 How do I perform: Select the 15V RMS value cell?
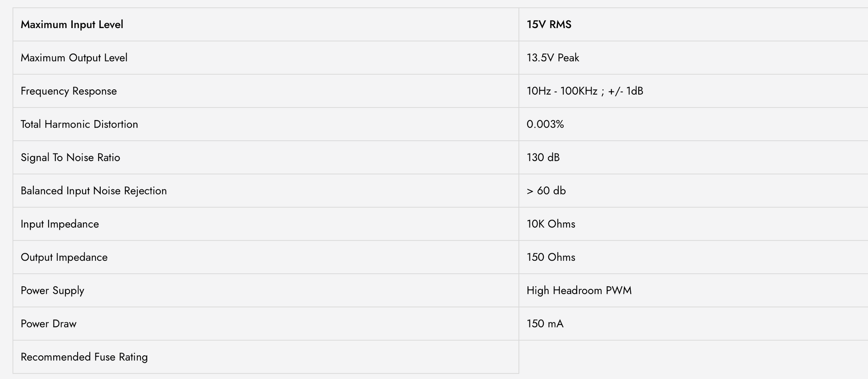pyautogui.click(x=693, y=25)
